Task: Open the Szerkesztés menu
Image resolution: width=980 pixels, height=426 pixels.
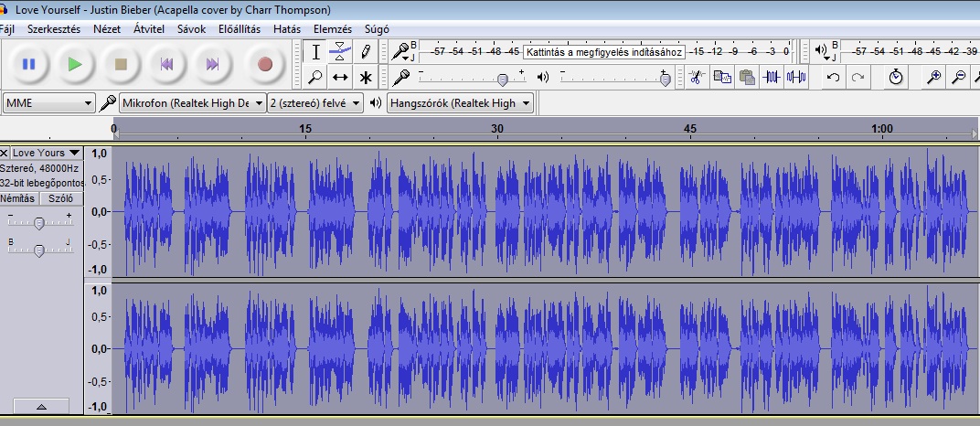Action: tap(54, 28)
